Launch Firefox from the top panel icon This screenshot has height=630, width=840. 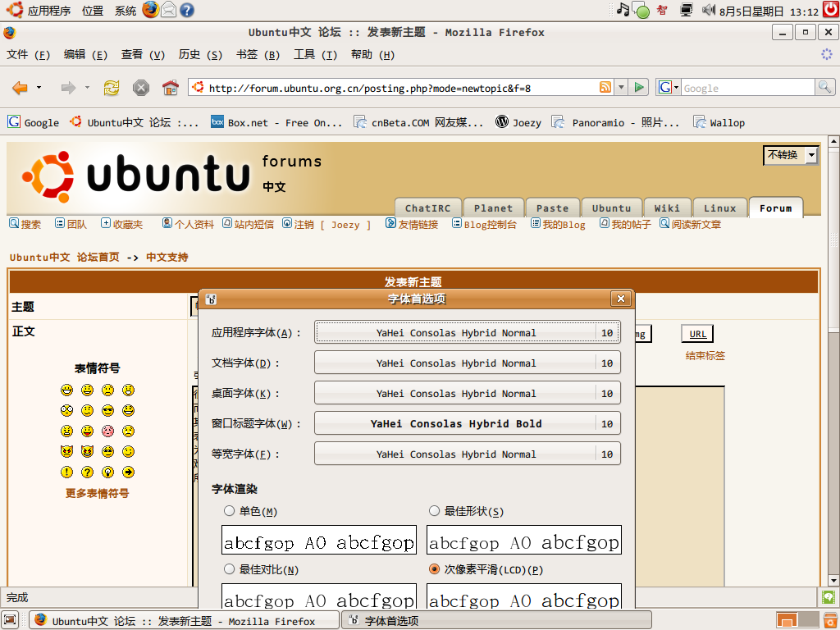coord(151,10)
